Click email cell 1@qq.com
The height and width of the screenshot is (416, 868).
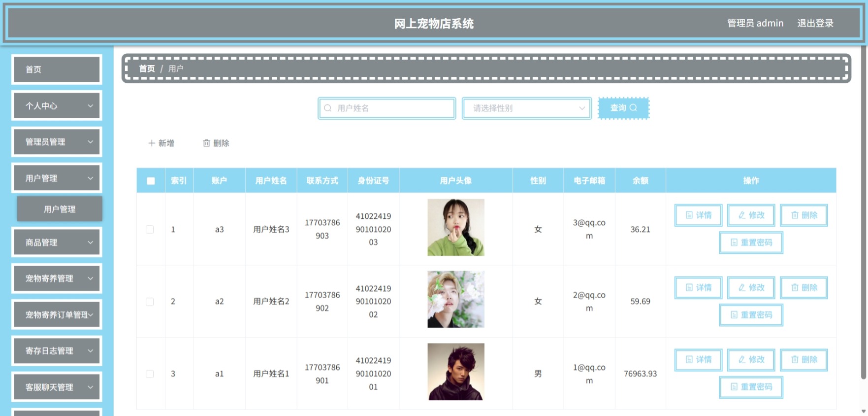point(589,374)
